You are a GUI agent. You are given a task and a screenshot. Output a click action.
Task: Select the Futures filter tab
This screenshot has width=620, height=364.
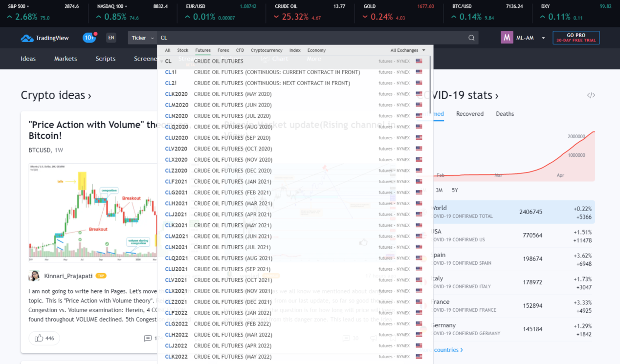click(x=203, y=50)
